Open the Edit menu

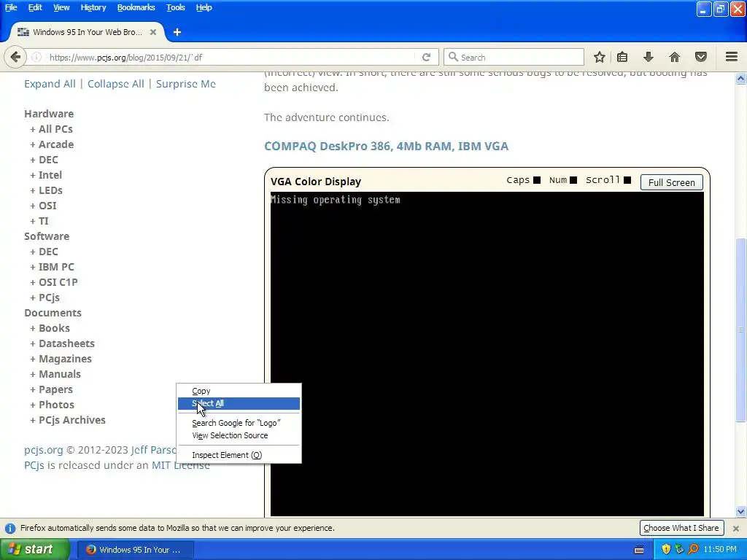(35, 7)
